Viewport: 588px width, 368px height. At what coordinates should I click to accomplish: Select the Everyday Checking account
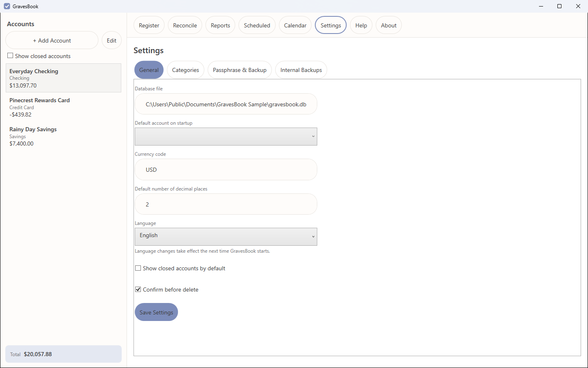(x=63, y=78)
